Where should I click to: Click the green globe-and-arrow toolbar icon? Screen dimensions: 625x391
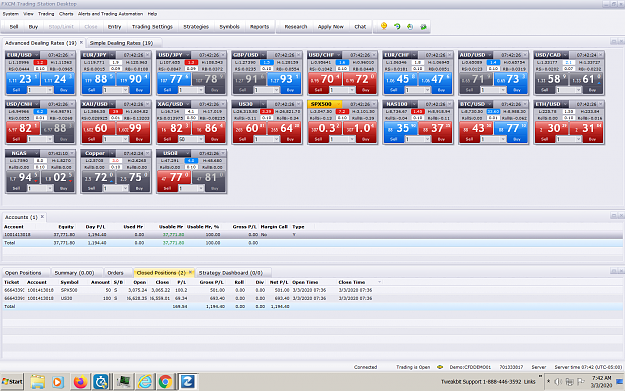[x=410, y=26]
